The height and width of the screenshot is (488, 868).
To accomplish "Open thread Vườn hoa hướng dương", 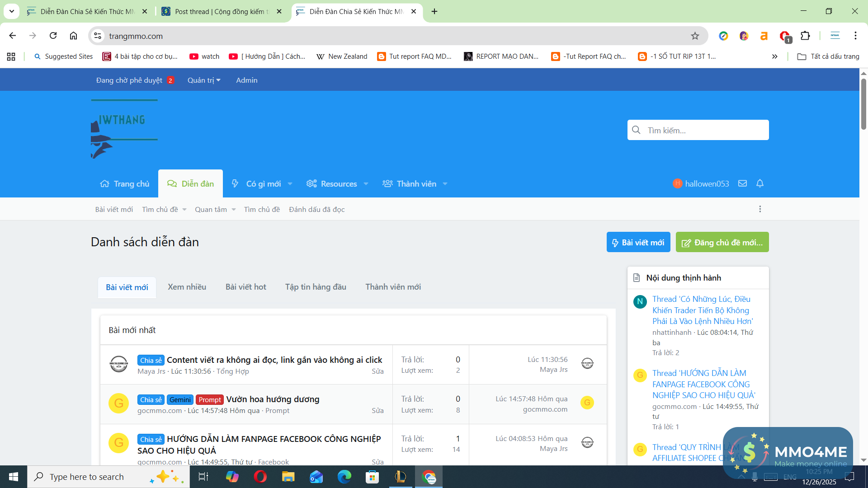I will (x=273, y=399).
